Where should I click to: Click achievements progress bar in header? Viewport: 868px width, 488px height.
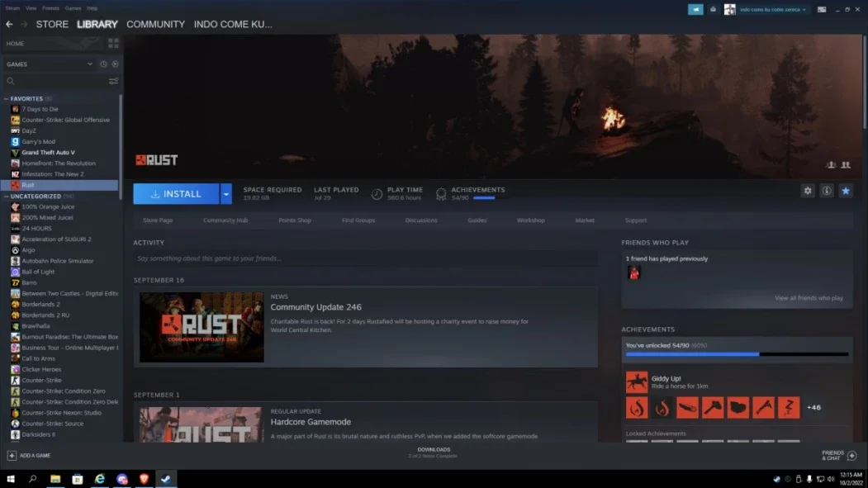[491, 198]
